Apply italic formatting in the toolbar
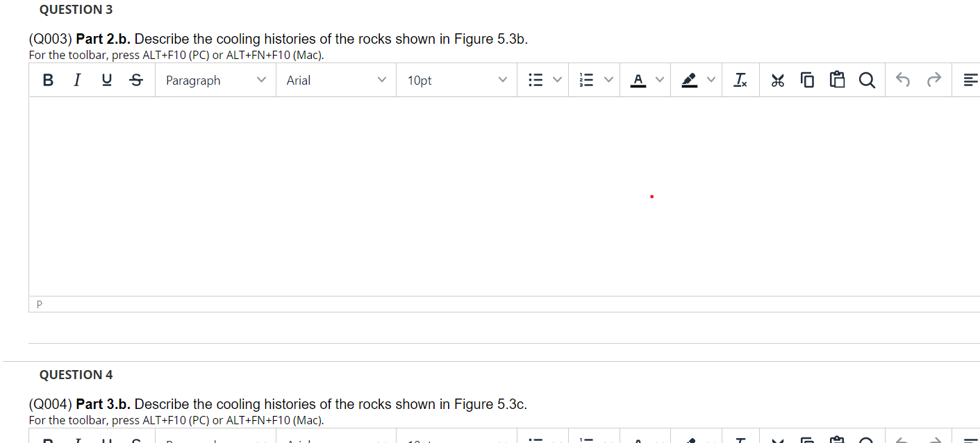The width and height of the screenshot is (980, 443). point(76,80)
